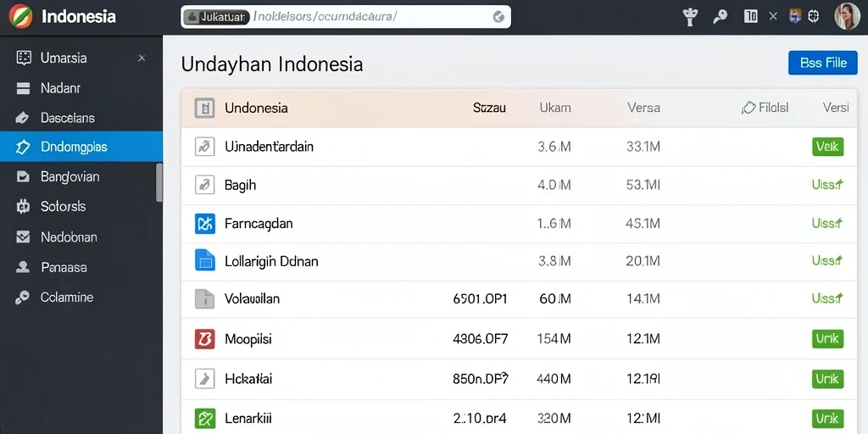
Task: Click the Uissf link for Volauiilan
Action: tap(827, 298)
